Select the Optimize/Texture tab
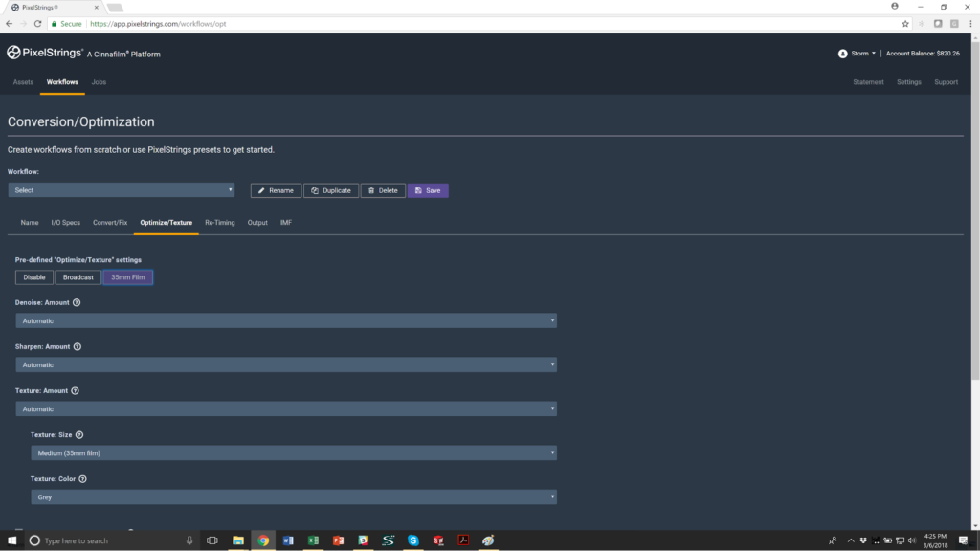This screenshot has height=551, width=980. tap(167, 222)
